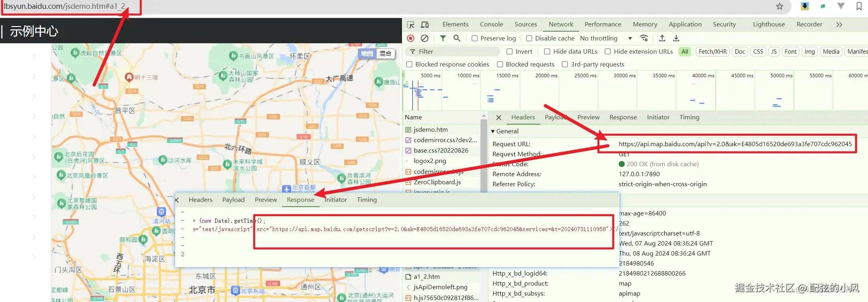
Task: Filter by Media type
Action: pos(831,51)
